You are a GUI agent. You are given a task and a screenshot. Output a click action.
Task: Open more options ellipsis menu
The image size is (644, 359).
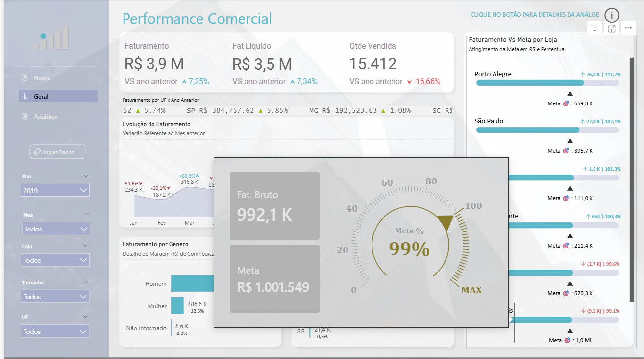click(x=628, y=28)
